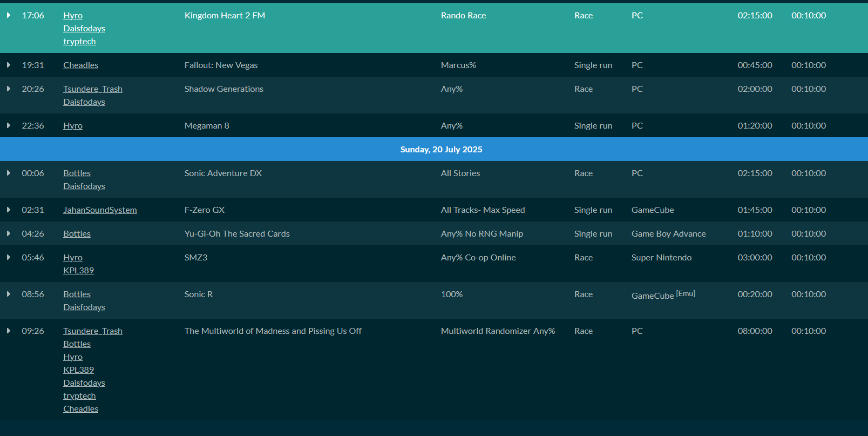Select the 'Shadow Generations' game title
Viewport: 868px width, 436px height.
click(x=224, y=89)
